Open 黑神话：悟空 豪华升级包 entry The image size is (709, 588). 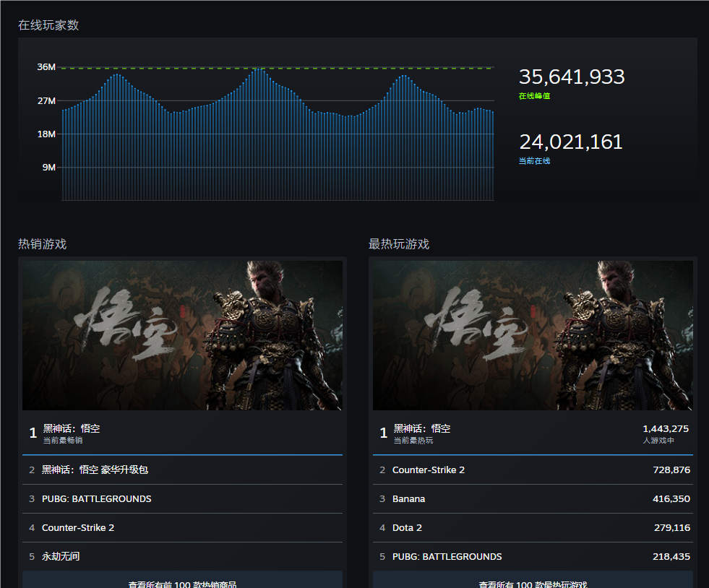(x=95, y=470)
